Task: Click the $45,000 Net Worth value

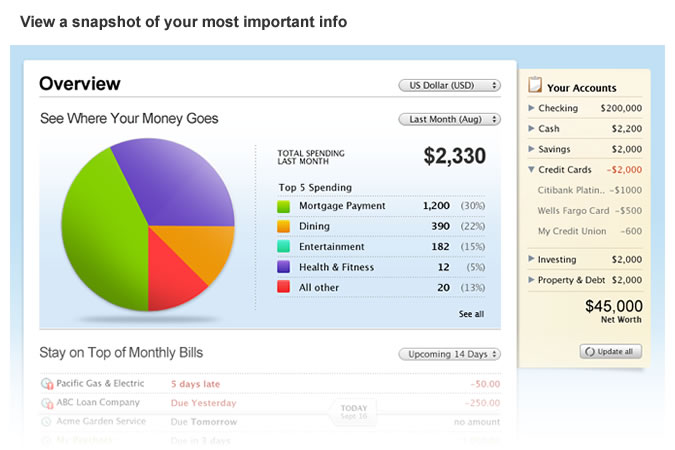Action: 613,306
